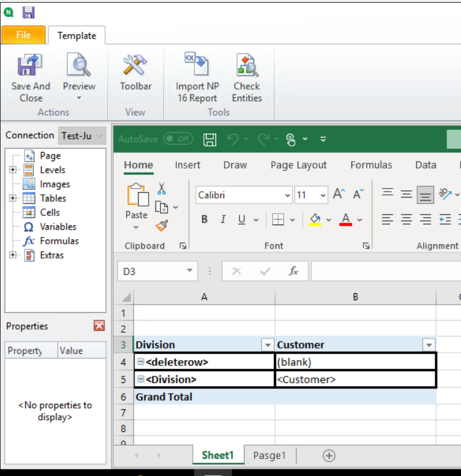This screenshot has width=461, height=476.
Task: Click the yellow fill color button
Action: coord(315,219)
